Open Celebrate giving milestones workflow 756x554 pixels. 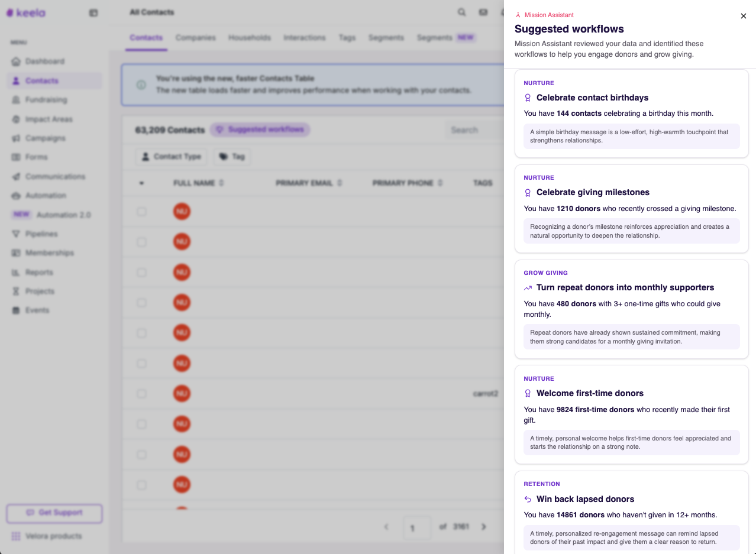632,209
